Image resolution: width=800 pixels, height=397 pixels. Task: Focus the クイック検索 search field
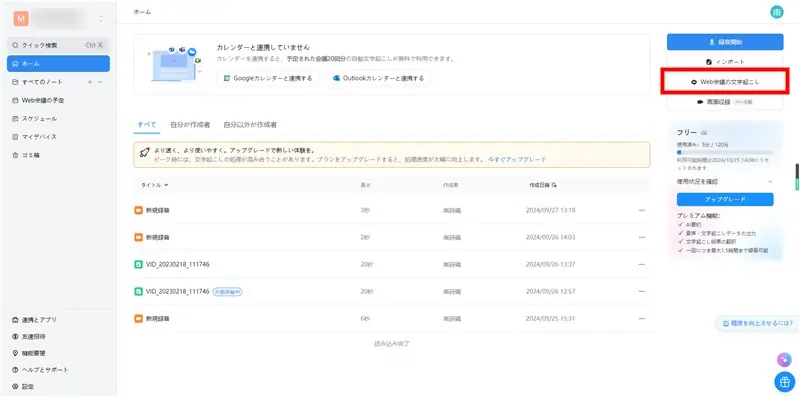pyautogui.click(x=58, y=45)
